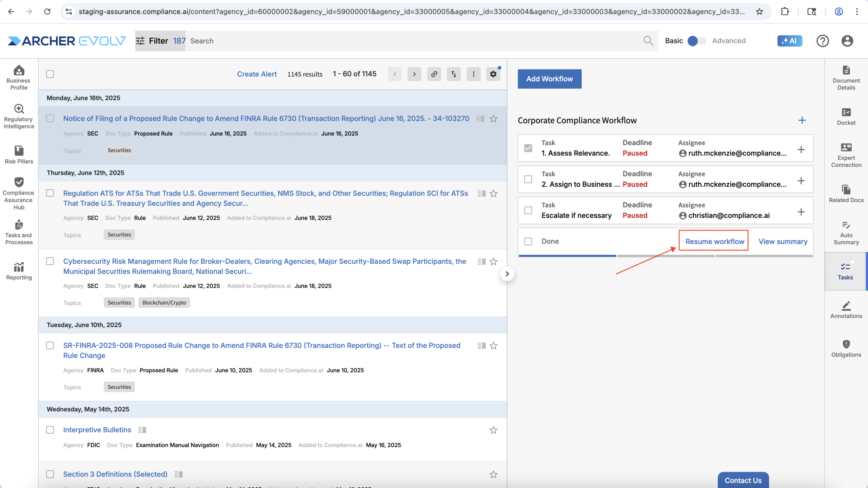
Task: Open the AI assistant button
Action: point(790,41)
